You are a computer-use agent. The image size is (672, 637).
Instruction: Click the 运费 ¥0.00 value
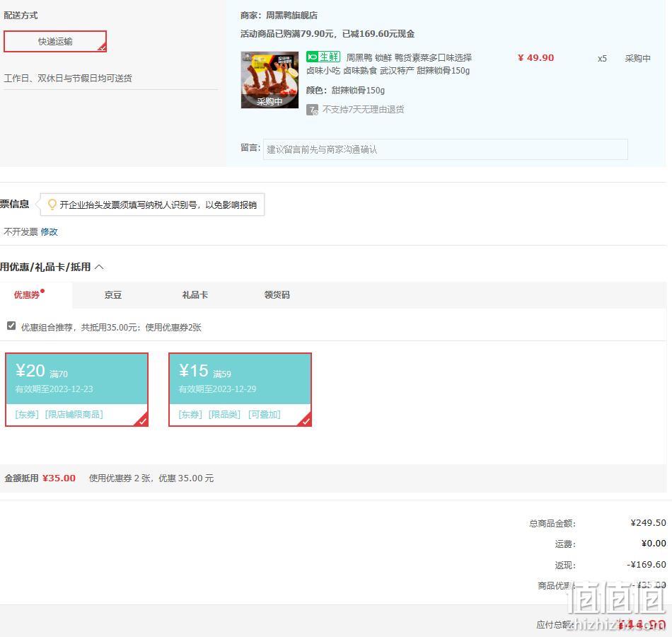(654, 544)
